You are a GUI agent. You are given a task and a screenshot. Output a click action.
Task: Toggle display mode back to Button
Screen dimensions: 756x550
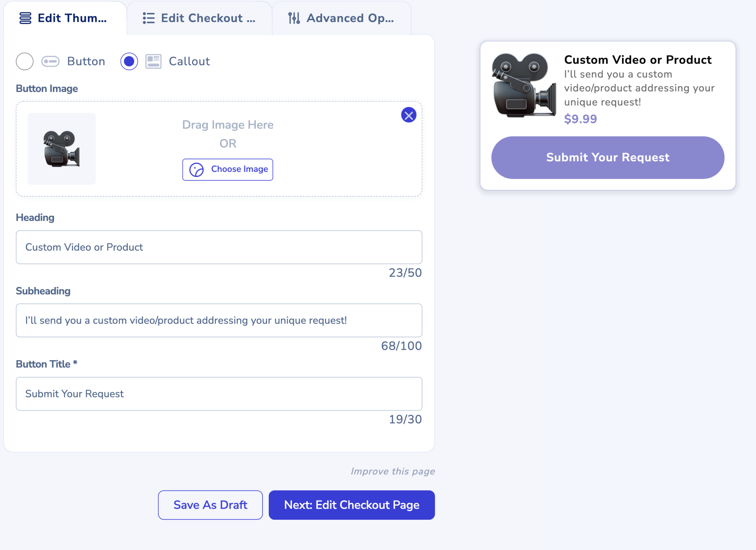pyautogui.click(x=24, y=61)
